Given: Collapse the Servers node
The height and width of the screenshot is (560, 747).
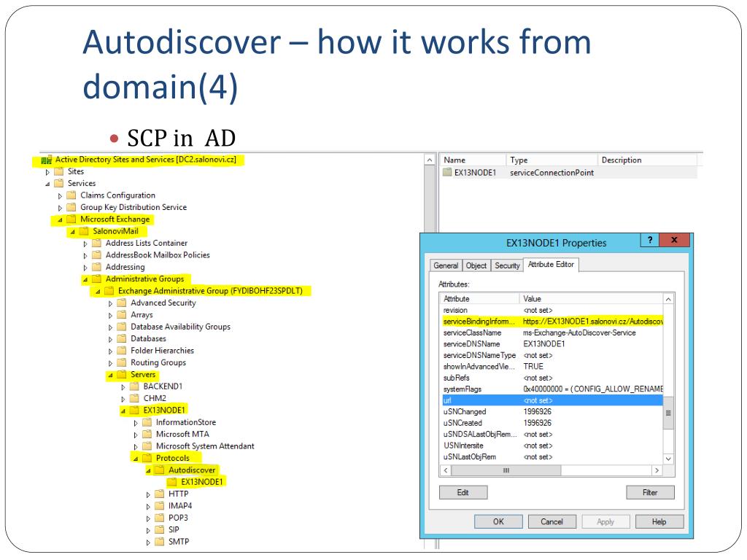Looking at the screenshot, I should point(111,376).
